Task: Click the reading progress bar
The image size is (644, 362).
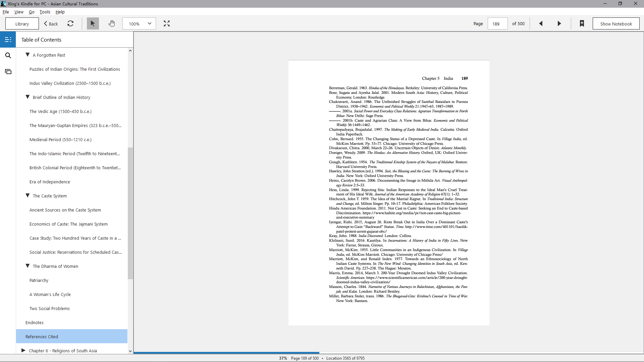Action: [389, 353]
